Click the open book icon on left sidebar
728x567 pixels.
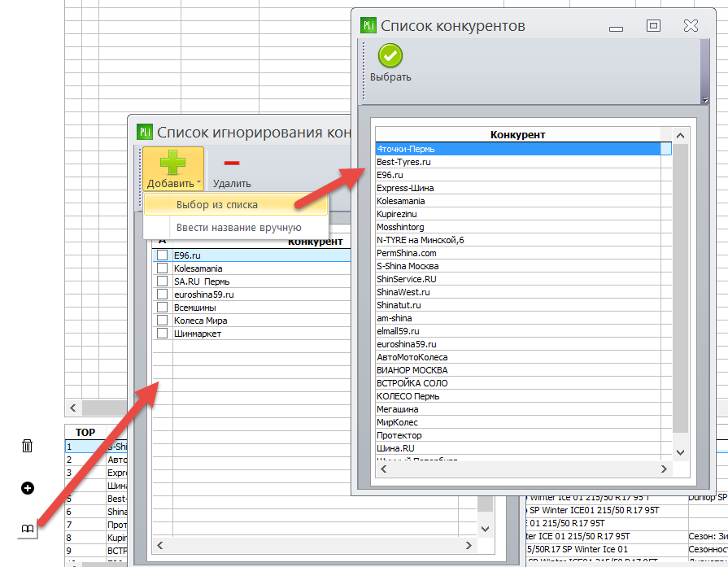(28, 529)
